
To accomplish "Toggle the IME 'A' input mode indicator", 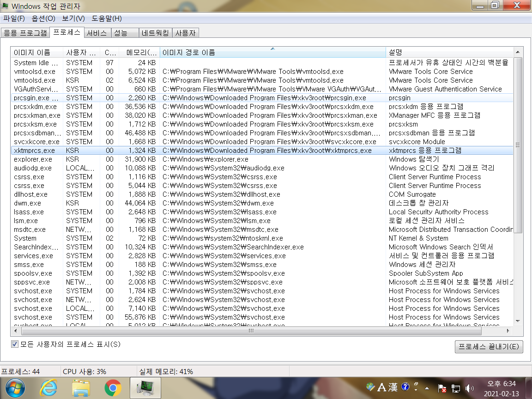I will coord(382,387).
